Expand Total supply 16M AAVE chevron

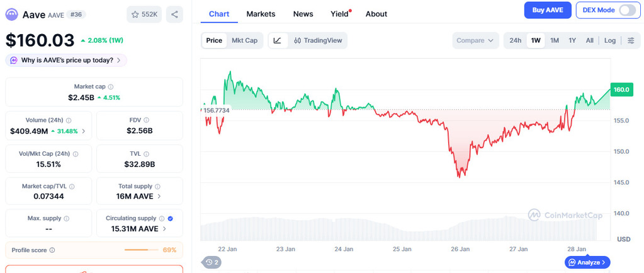pyautogui.click(x=159, y=196)
